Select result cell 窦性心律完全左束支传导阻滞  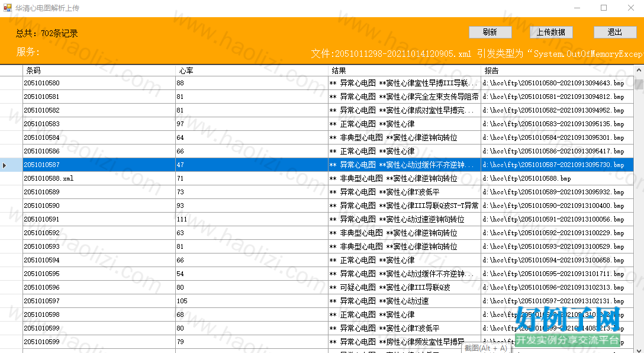click(404, 97)
